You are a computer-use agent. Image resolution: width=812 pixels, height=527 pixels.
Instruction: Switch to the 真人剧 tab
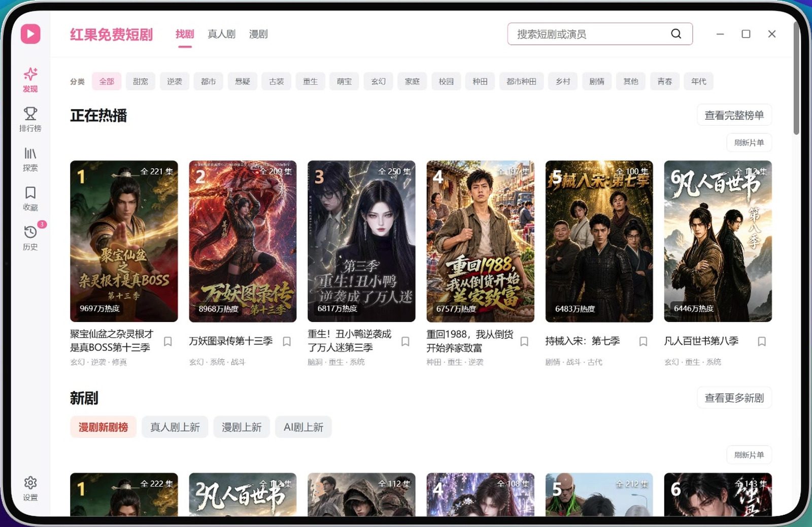point(222,34)
